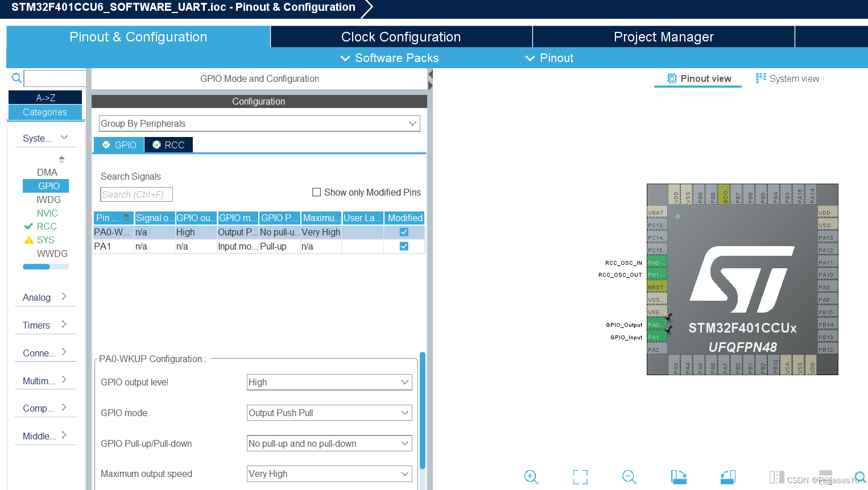The width and height of the screenshot is (868, 490).
Task: Click the Search Signals input field
Action: tap(137, 194)
